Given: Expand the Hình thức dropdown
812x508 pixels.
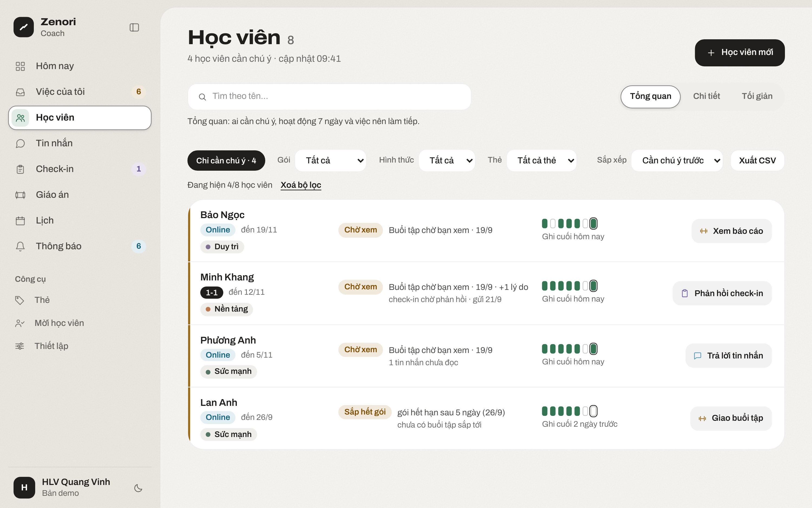Looking at the screenshot, I should [x=447, y=161].
